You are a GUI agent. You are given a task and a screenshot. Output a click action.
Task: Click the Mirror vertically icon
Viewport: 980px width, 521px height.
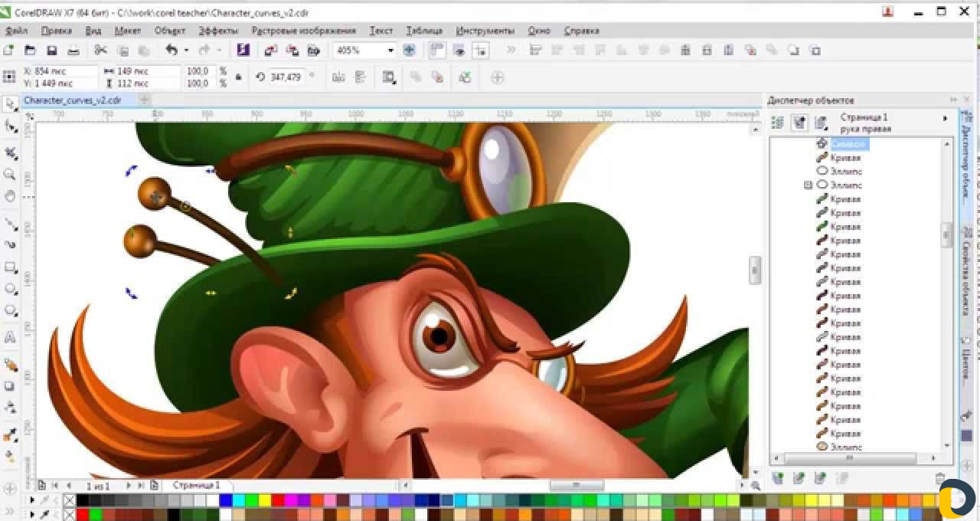[x=360, y=77]
